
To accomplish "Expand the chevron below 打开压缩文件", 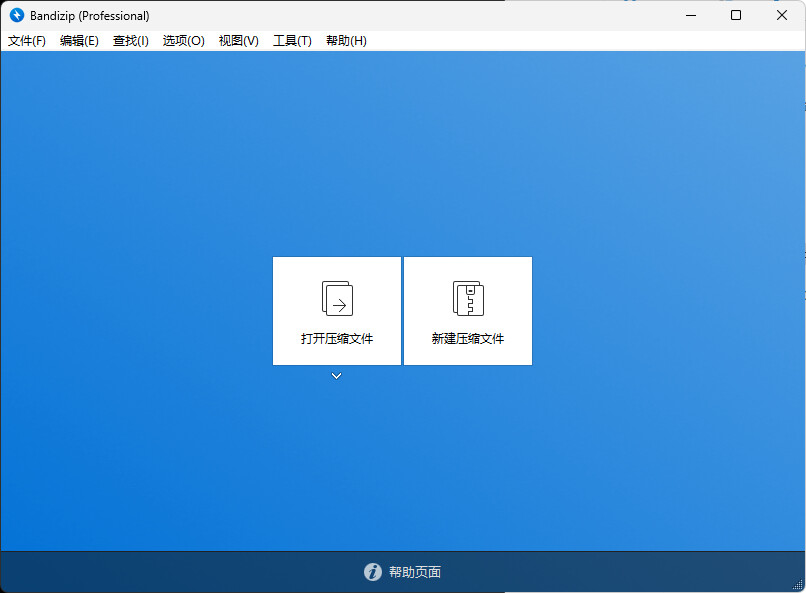I will pyautogui.click(x=336, y=376).
